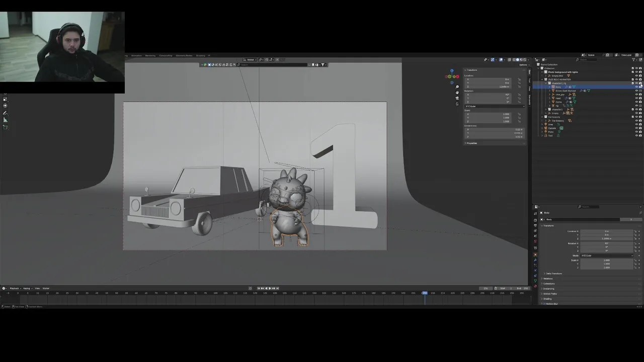
Task: Select solid viewport shading mode
Action: tap(518, 60)
